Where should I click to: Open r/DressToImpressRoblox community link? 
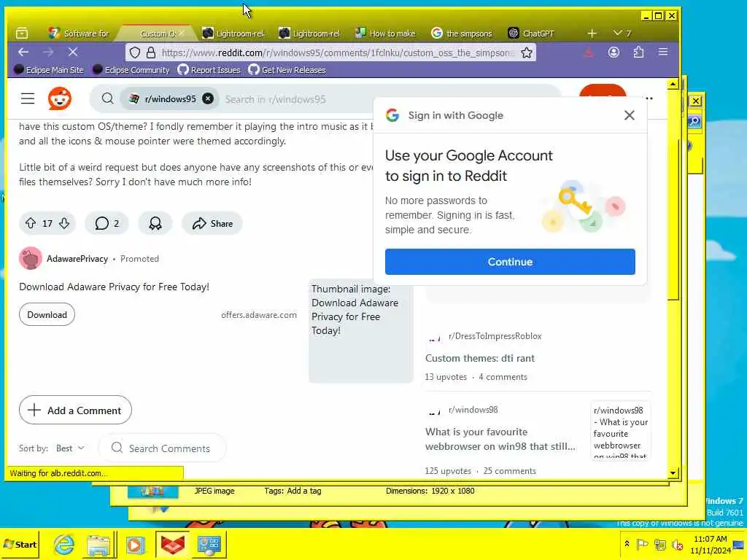[x=495, y=335]
